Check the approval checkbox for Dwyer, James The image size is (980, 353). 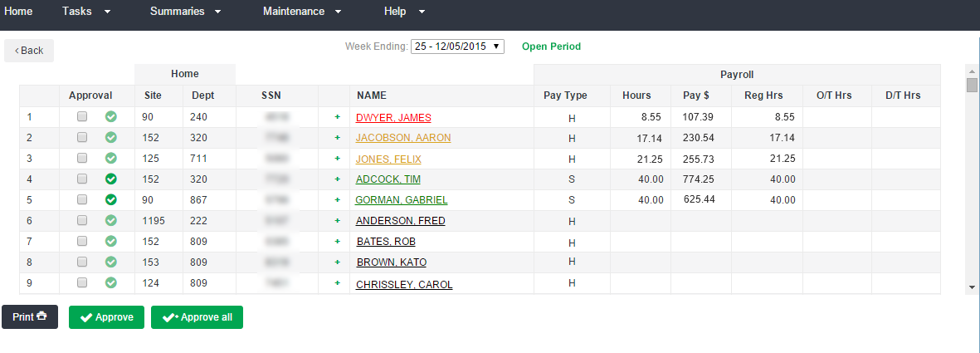coord(82,117)
